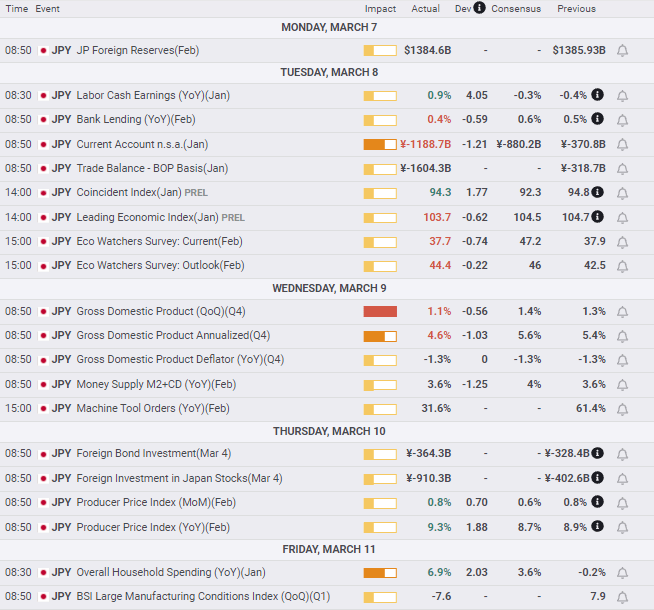
Task: Click actual value -7.6 in BSI row
Action: pyautogui.click(x=441, y=597)
